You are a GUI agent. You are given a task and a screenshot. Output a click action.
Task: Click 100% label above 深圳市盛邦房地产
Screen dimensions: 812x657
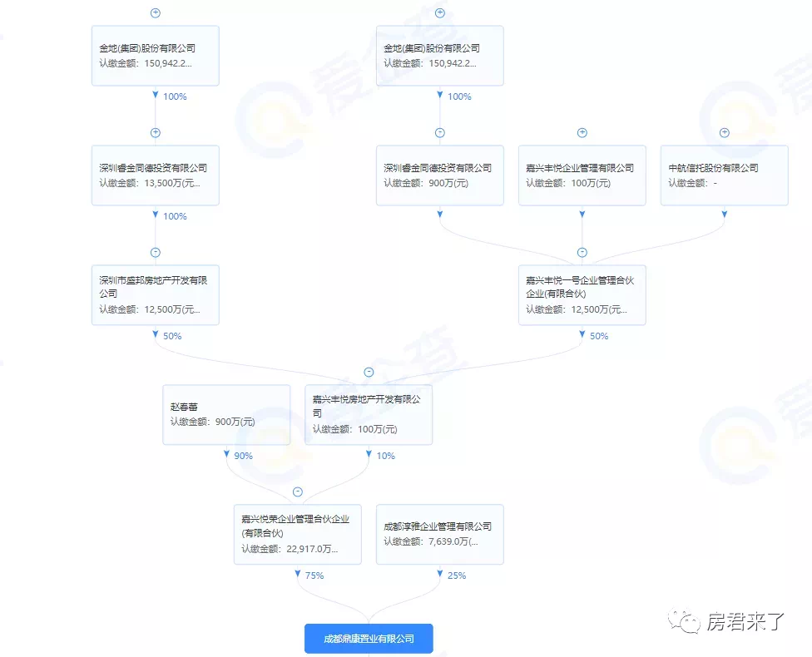(175, 216)
